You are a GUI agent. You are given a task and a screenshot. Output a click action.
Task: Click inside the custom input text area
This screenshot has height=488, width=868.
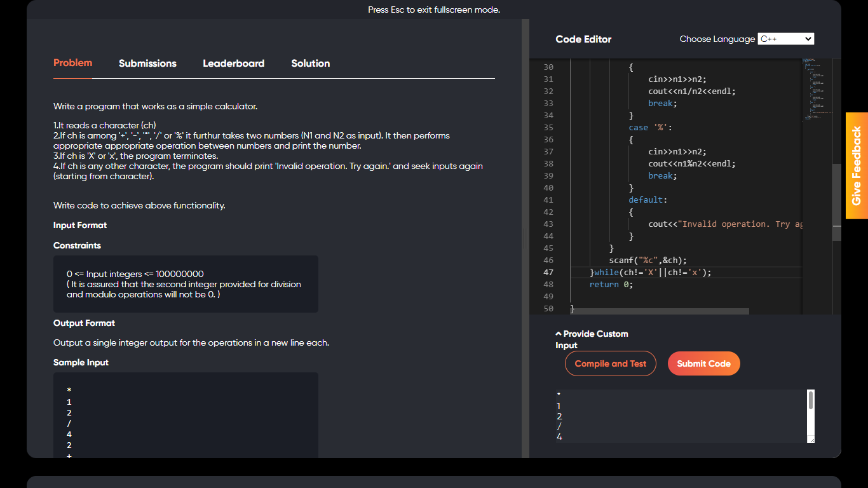(680, 416)
